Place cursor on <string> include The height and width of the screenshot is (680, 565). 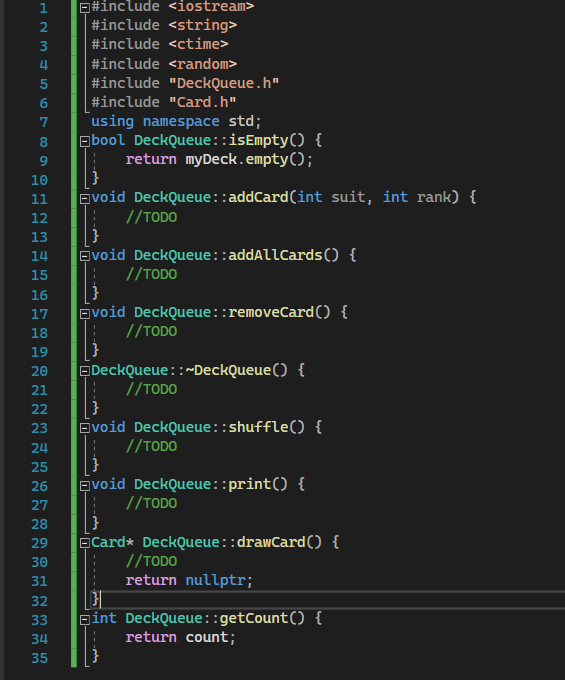(x=202, y=26)
